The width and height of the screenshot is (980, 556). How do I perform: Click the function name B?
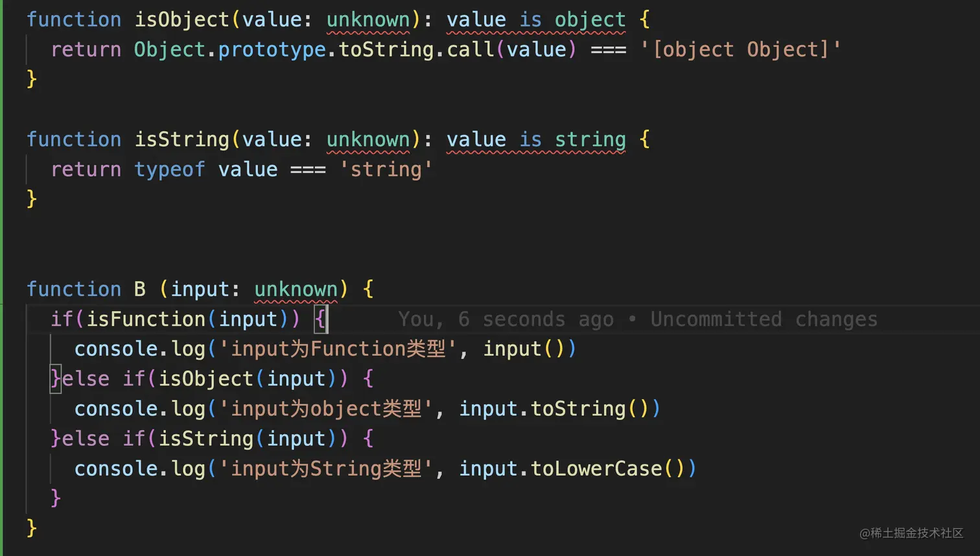pos(139,290)
